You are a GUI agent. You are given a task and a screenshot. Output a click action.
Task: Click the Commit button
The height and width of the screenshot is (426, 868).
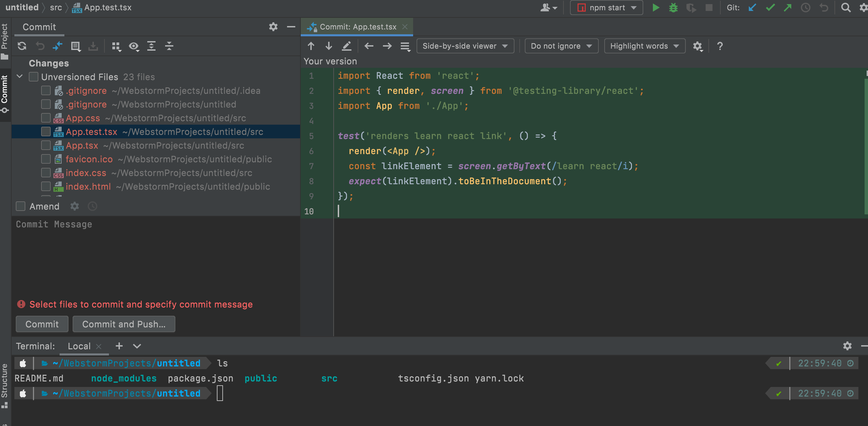[42, 324]
